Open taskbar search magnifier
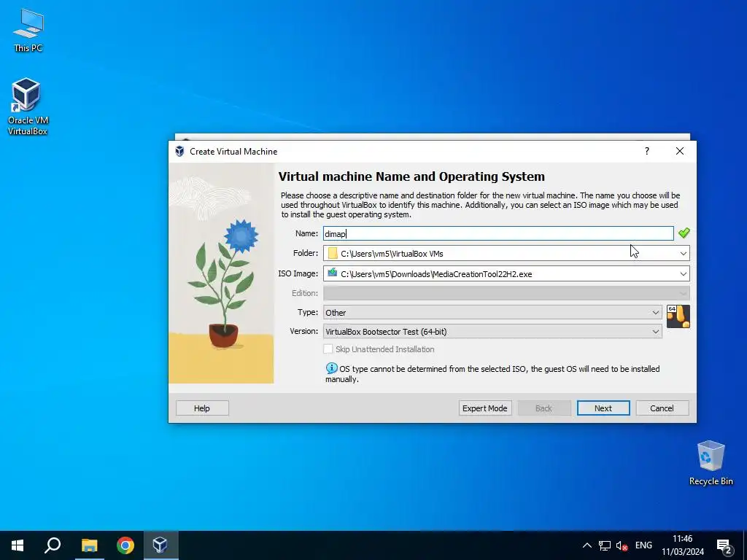Image resolution: width=747 pixels, height=560 pixels. 53,545
